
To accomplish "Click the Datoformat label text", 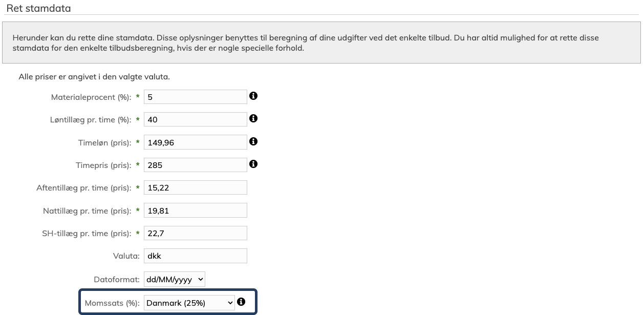I will (x=116, y=280).
